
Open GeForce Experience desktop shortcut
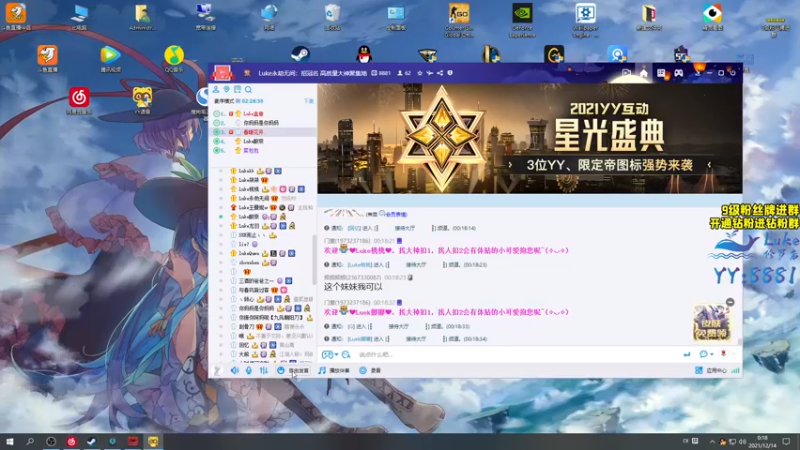(x=522, y=19)
